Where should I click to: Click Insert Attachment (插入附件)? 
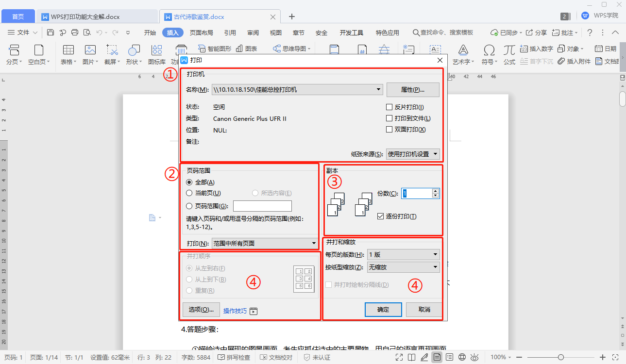574,62
